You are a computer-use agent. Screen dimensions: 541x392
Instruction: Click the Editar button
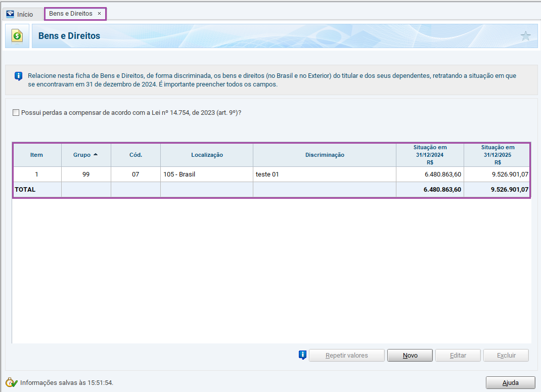click(458, 356)
